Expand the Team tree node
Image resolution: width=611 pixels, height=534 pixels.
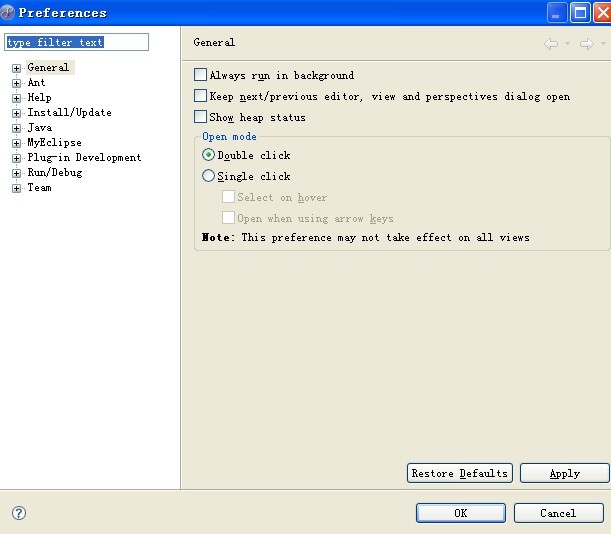[16, 188]
